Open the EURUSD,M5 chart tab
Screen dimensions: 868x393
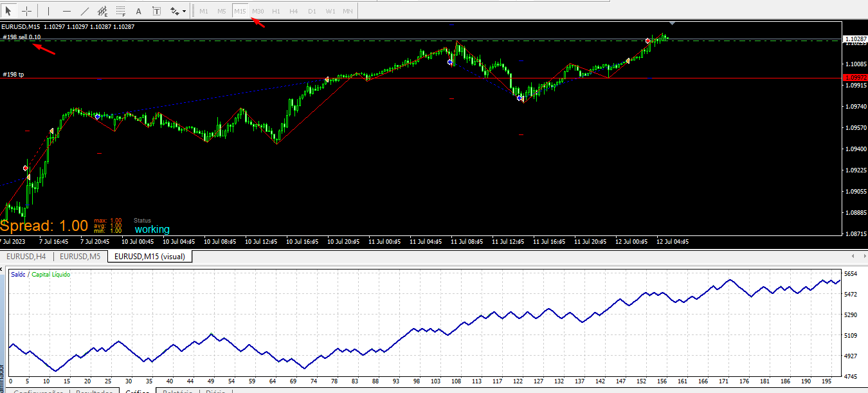(80, 256)
